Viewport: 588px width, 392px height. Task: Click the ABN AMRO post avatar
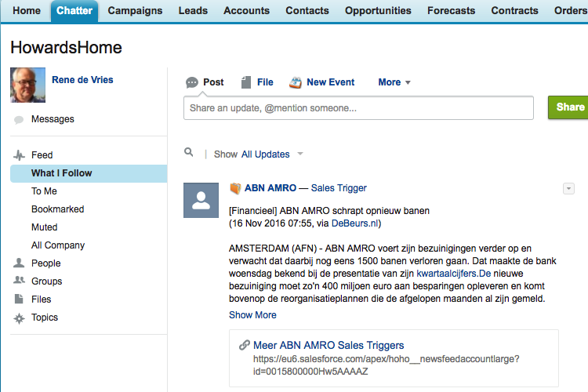coord(201,201)
